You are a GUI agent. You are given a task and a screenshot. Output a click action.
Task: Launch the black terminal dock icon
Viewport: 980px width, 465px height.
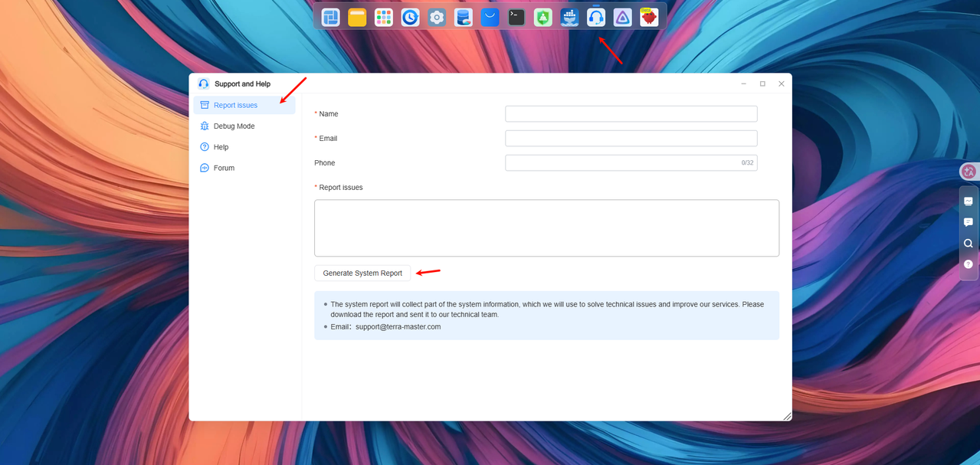tap(516, 17)
